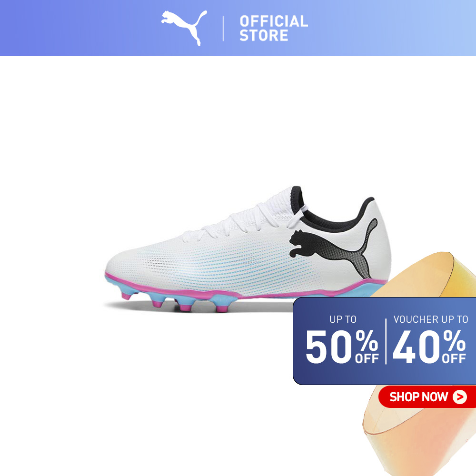Click the vertical divider between logo and store text

pyautogui.click(x=223, y=29)
